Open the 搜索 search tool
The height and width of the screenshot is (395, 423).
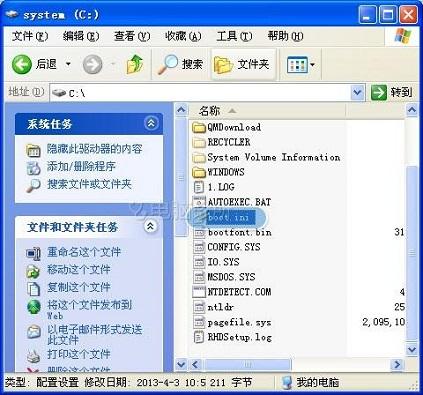(x=180, y=64)
